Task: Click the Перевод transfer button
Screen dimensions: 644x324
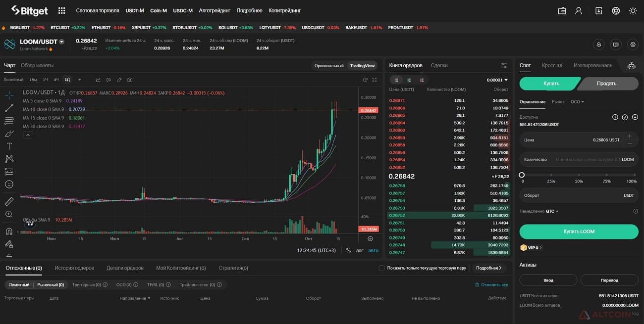Action: [609, 280]
